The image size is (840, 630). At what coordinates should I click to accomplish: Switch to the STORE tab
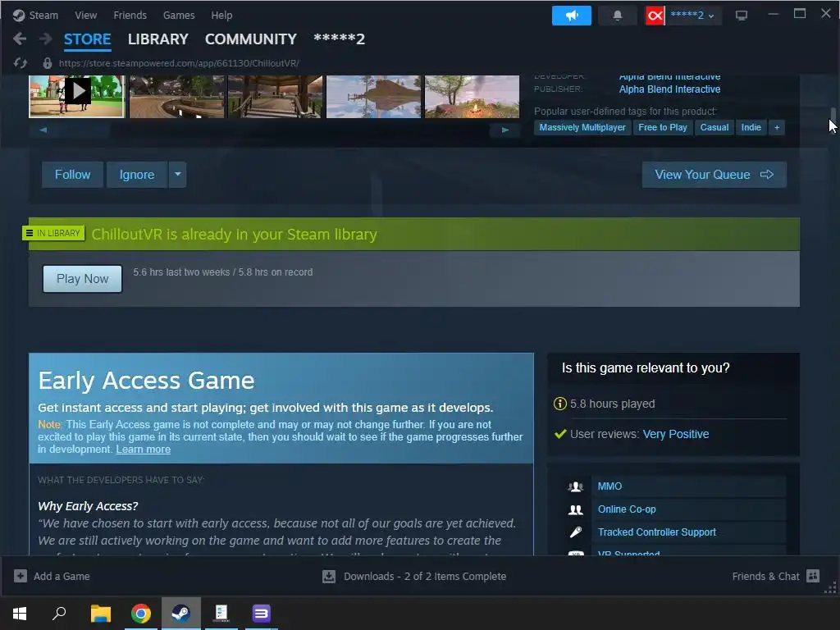pyautogui.click(x=87, y=39)
